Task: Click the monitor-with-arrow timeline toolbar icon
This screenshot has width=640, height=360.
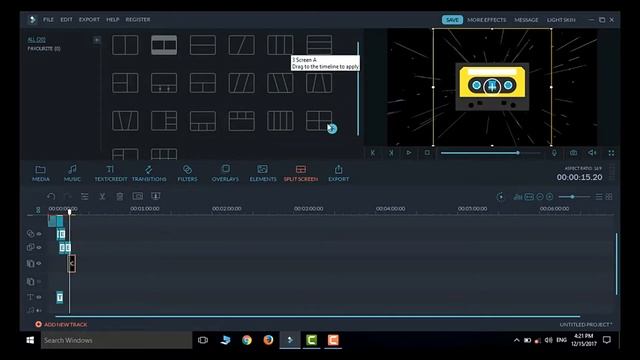Action: [156, 196]
